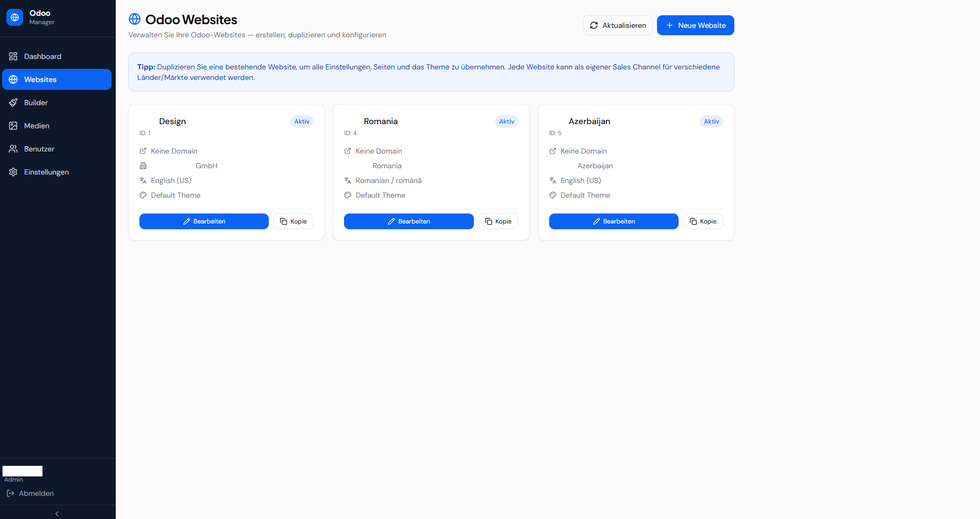980x519 pixels.
Task: Open the Dashboard menu item
Action: pyautogui.click(x=57, y=56)
